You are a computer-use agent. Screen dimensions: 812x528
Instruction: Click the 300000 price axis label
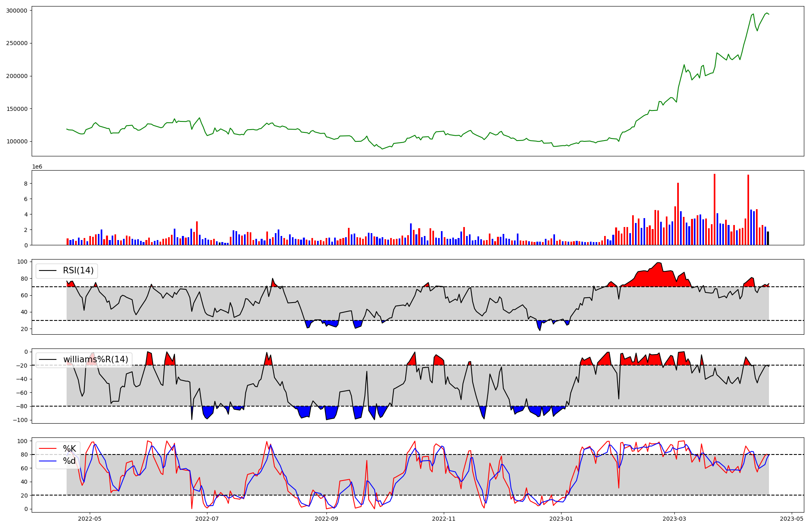tap(17, 11)
